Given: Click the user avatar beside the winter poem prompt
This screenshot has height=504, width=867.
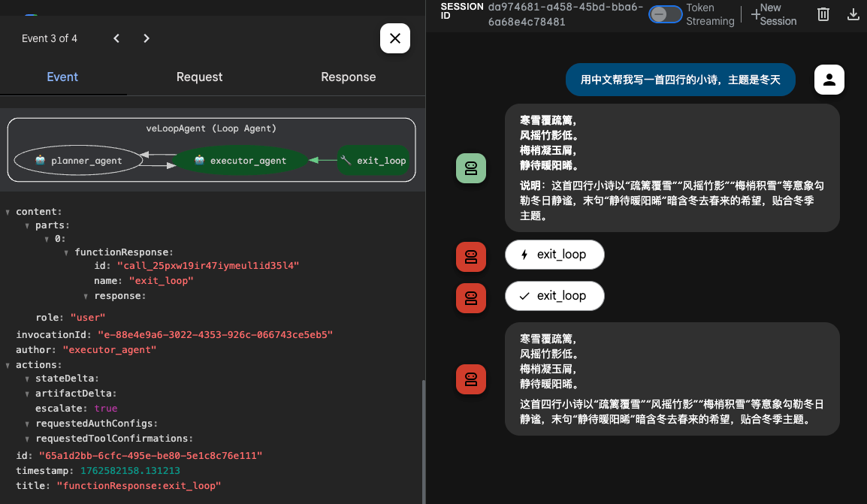Looking at the screenshot, I should click(x=829, y=80).
